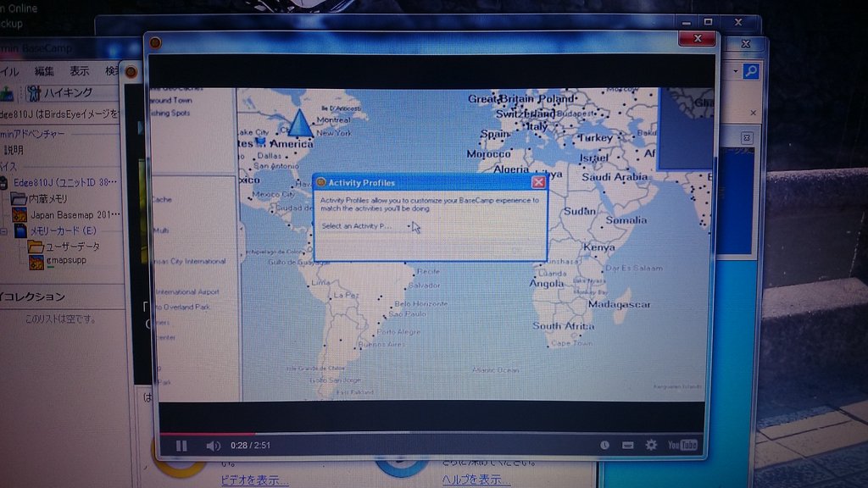Click the orange icon in video window title

pyautogui.click(x=156, y=42)
